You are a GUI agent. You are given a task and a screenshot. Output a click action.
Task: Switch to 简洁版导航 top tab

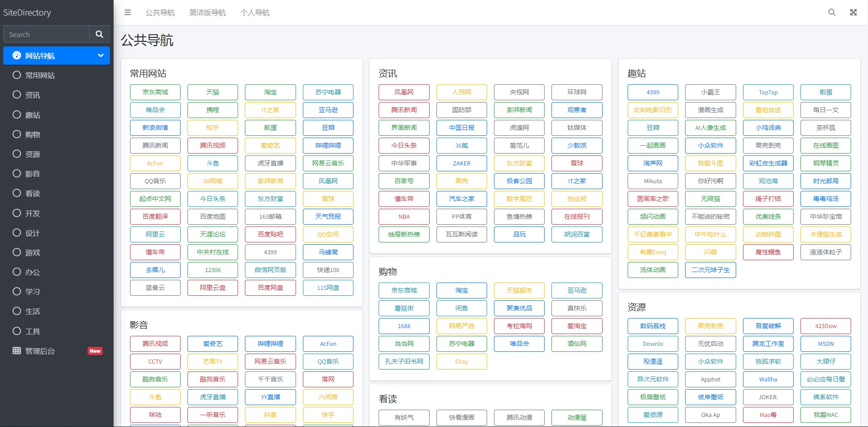208,13
